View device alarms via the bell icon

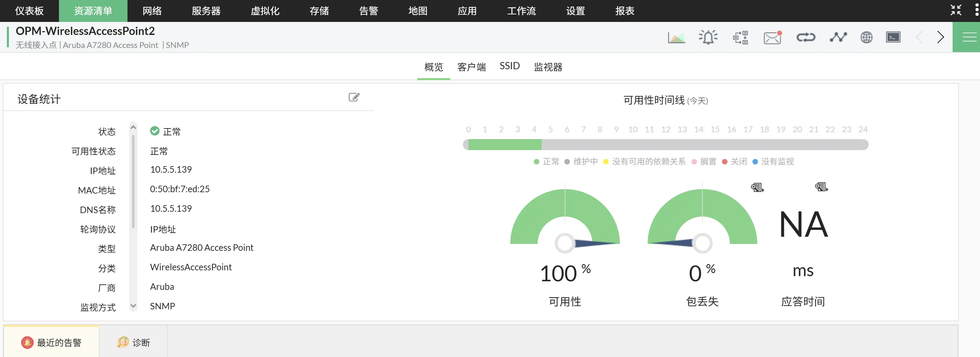[x=708, y=37]
